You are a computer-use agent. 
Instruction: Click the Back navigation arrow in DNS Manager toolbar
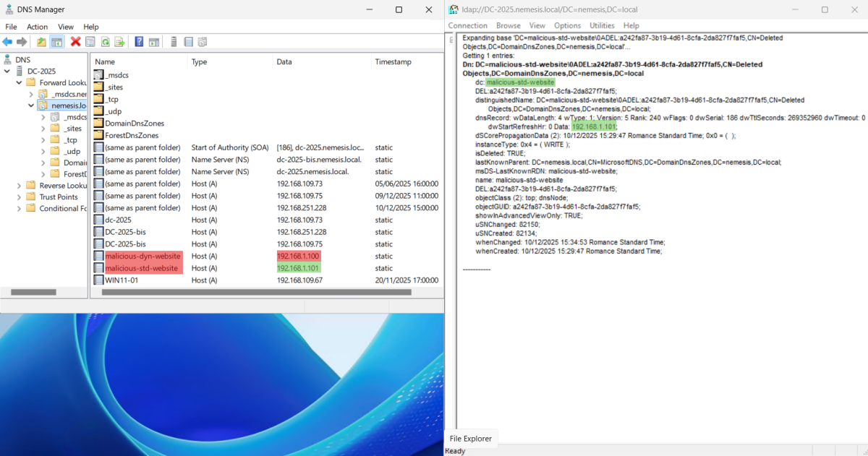click(7, 41)
